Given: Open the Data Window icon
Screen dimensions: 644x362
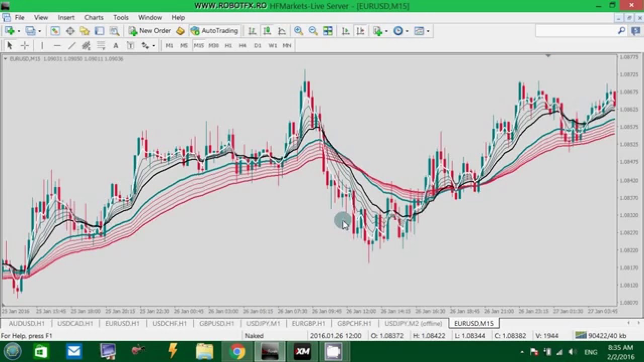Looking at the screenshot, I should pos(70,31).
